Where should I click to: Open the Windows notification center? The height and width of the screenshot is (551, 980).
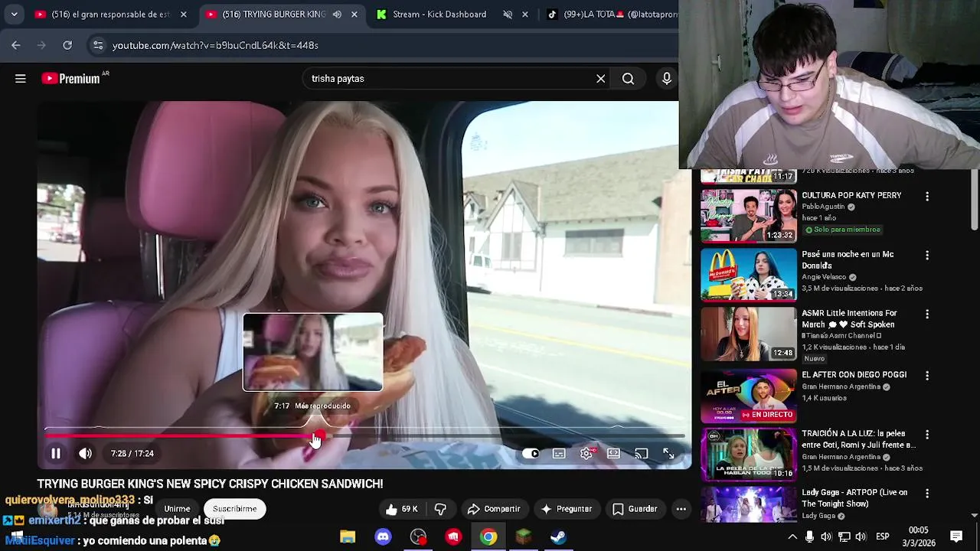[x=956, y=536]
